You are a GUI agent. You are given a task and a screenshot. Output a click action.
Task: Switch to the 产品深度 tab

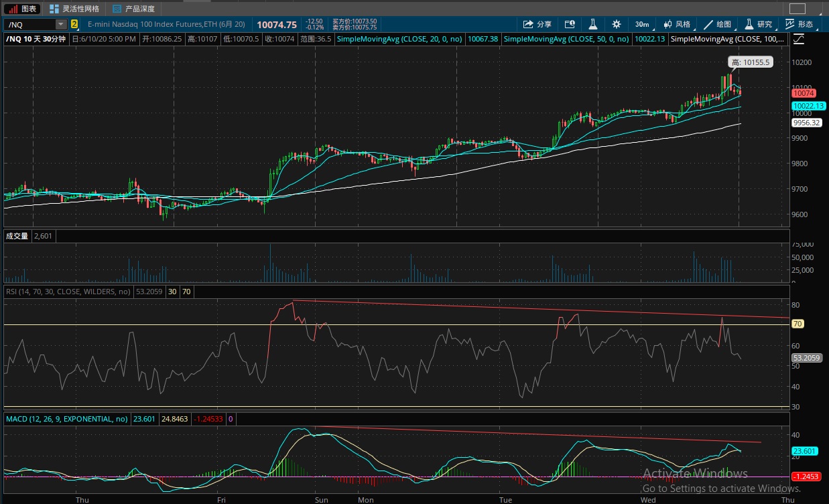pos(134,9)
